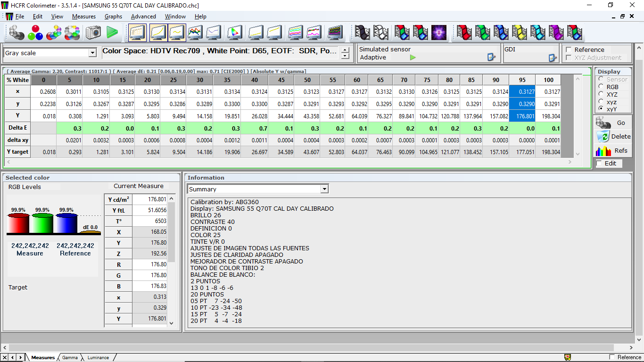Click the Delete button
Screen dimensions: 644x362
613,136
